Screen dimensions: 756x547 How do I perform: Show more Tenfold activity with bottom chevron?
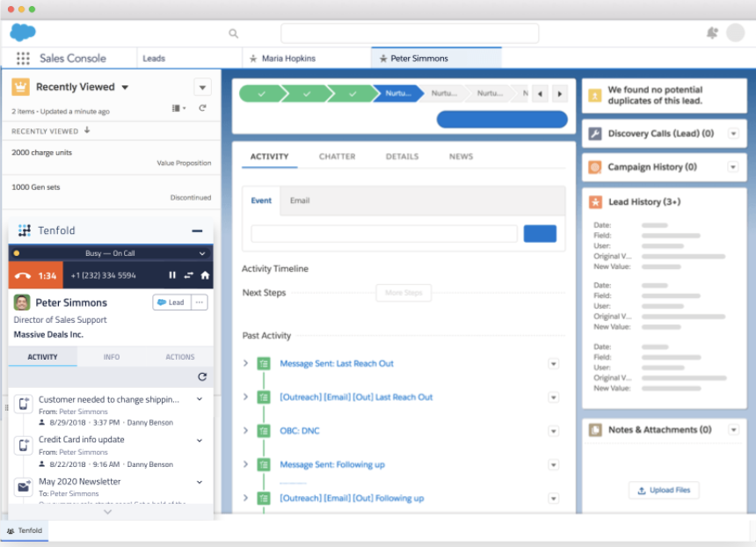click(x=108, y=512)
